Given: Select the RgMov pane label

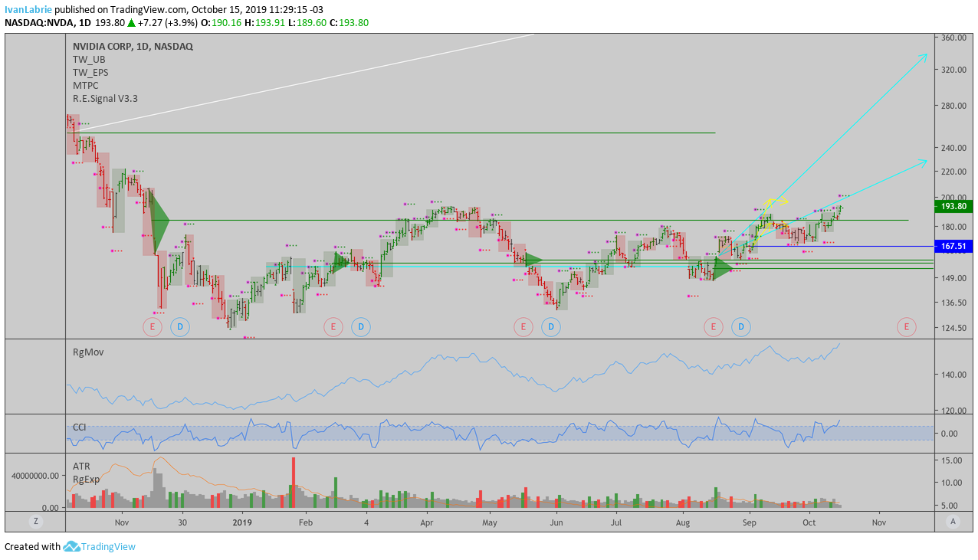Looking at the screenshot, I should 88,352.
